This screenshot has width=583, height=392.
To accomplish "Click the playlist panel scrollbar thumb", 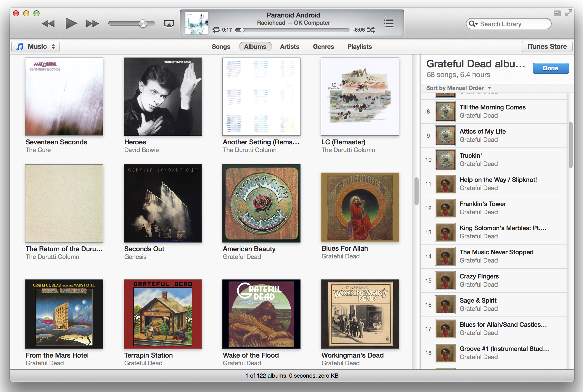I will coord(570,145).
